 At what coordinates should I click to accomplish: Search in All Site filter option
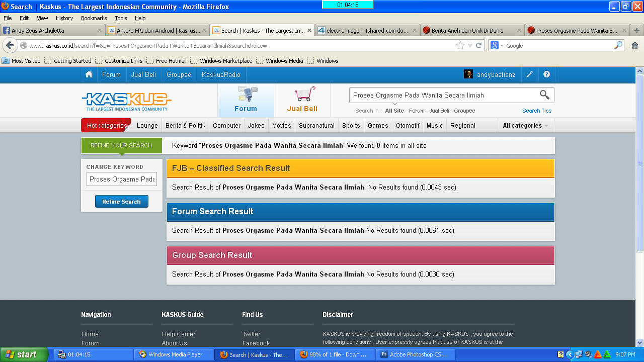(x=394, y=111)
